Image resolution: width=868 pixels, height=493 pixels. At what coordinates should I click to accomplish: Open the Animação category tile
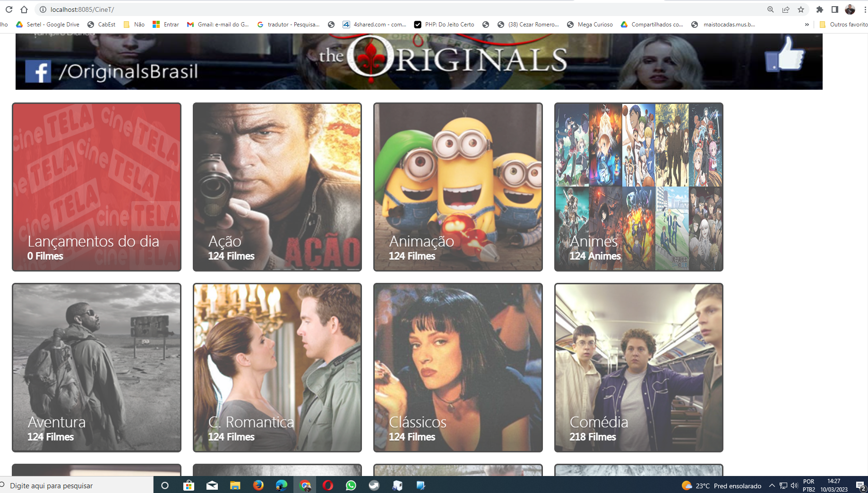458,187
